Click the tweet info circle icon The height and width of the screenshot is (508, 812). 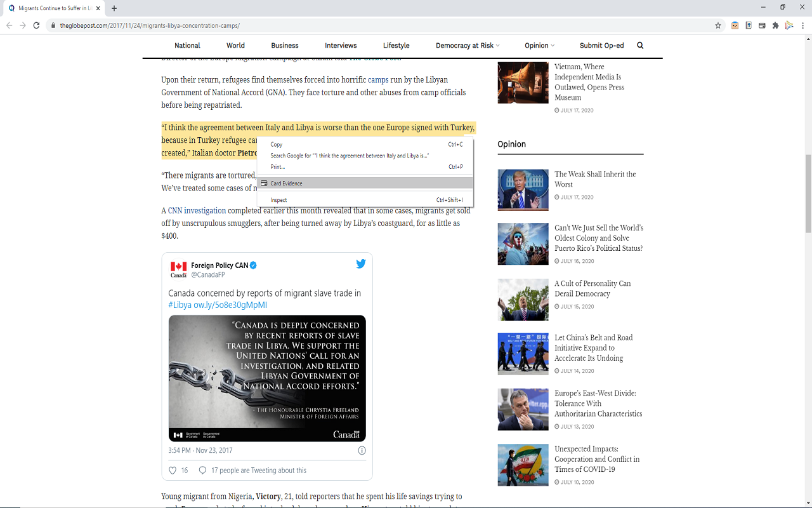pyautogui.click(x=362, y=450)
